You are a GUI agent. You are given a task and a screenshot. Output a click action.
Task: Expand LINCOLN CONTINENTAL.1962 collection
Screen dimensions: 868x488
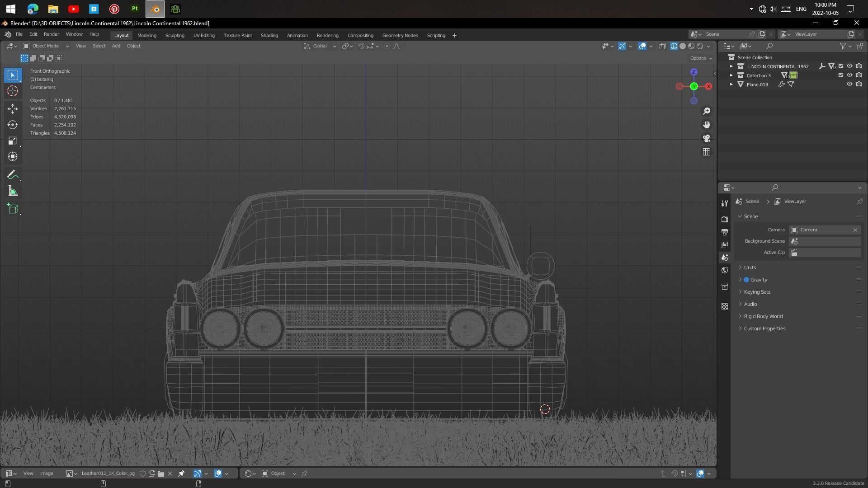tap(731, 66)
